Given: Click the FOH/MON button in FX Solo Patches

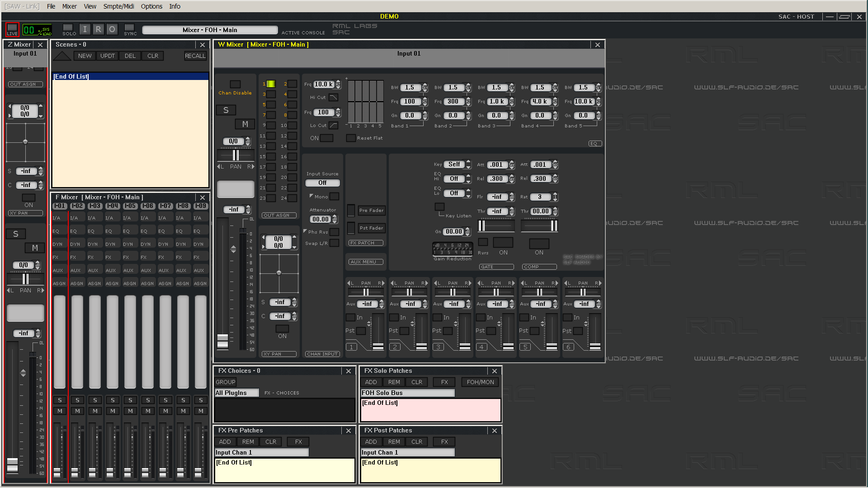Looking at the screenshot, I should coord(480,382).
